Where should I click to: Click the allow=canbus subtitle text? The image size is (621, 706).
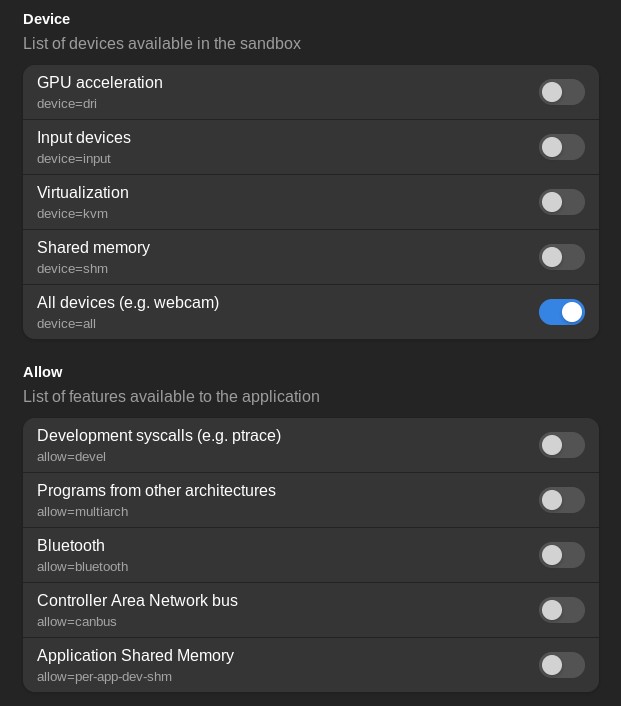77,622
